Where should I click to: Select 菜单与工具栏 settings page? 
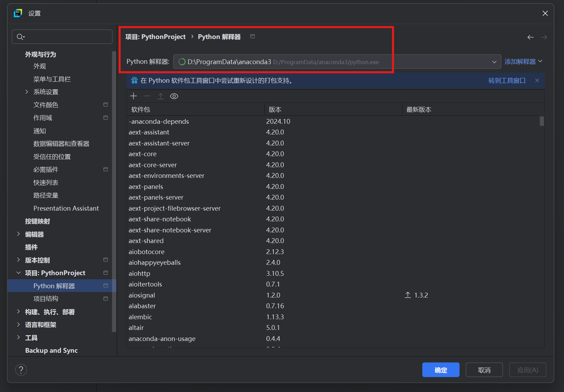52,79
